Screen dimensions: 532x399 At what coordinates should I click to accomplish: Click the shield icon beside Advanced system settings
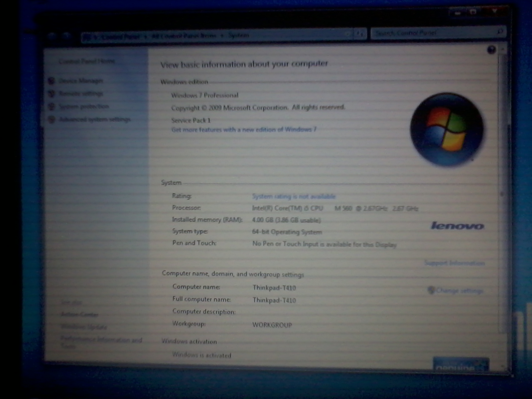[52, 119]
